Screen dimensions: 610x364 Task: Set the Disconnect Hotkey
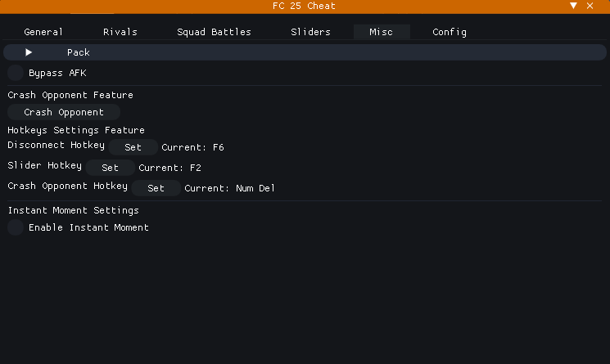[x=133, y=148]
